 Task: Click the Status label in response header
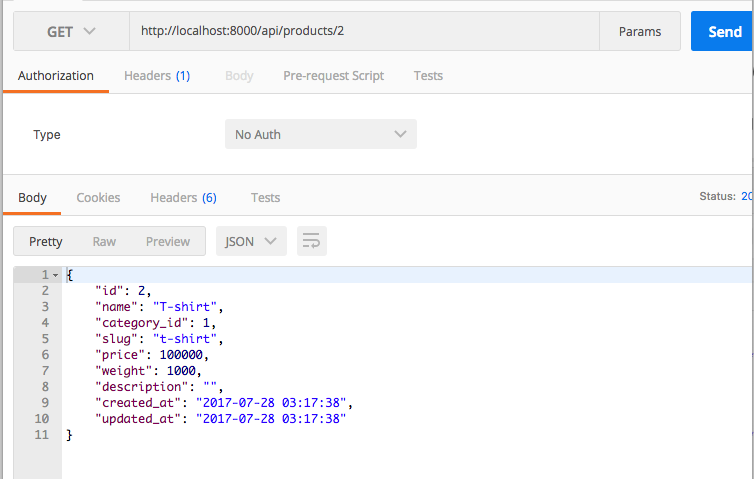(717, 196)
